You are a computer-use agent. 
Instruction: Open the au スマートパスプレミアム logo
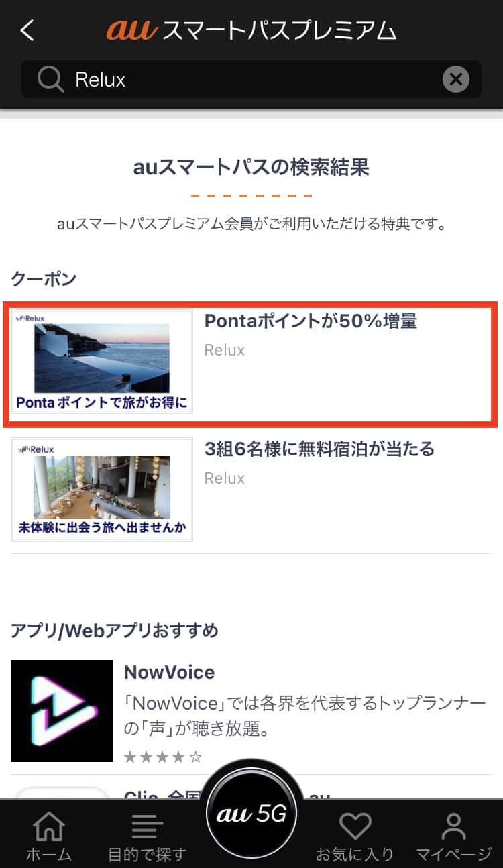pos(251,30)
